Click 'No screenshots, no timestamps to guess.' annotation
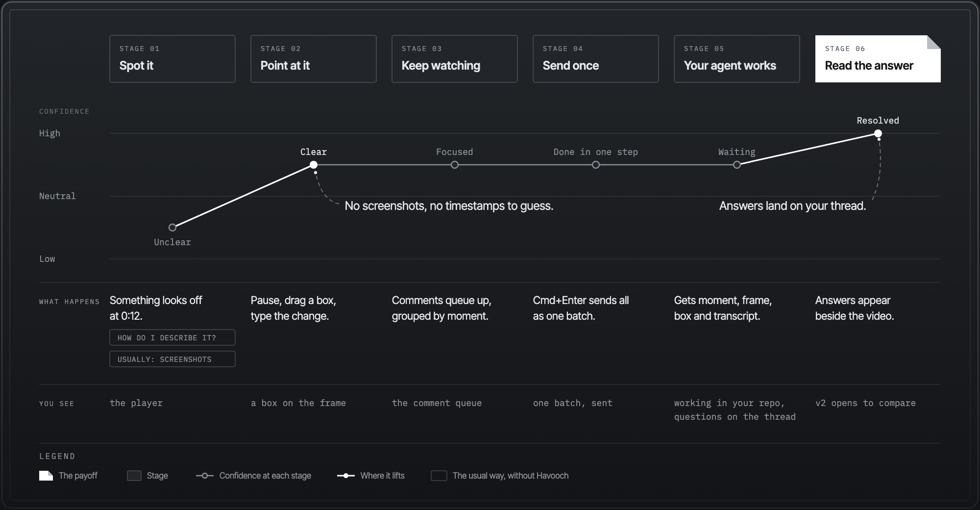Image resolution: width=980 pixels, height=510 pixels. (x=449, y=206)
